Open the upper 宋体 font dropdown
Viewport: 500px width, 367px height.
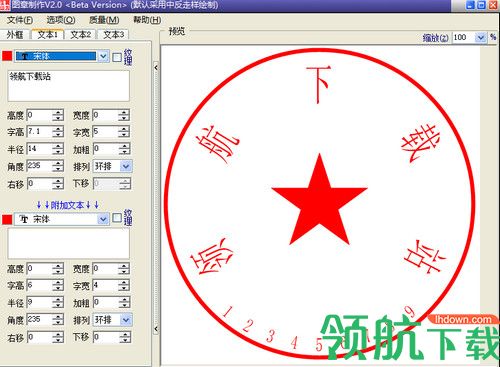(x=103, y=56)
